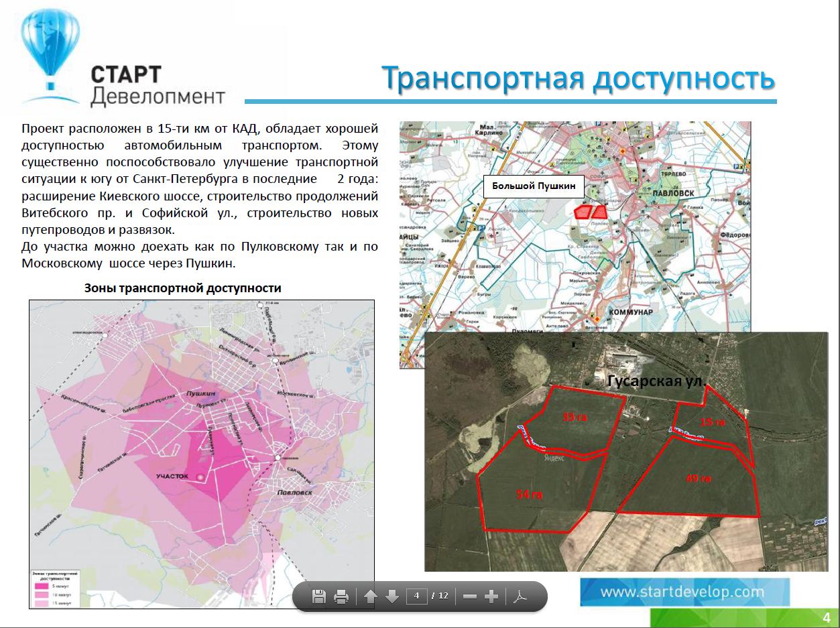The image size is (840, 628).
Task: Print the document using printer icon
Action: click(341, 596)
